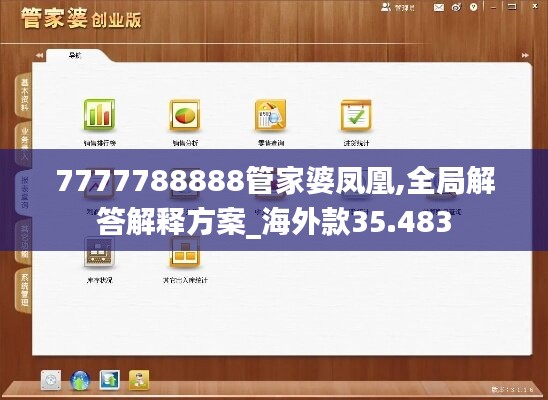This screenshot has height=400, width=548.
Task: Click the left double-arrow tab scroller
Action: click(39, 55)
